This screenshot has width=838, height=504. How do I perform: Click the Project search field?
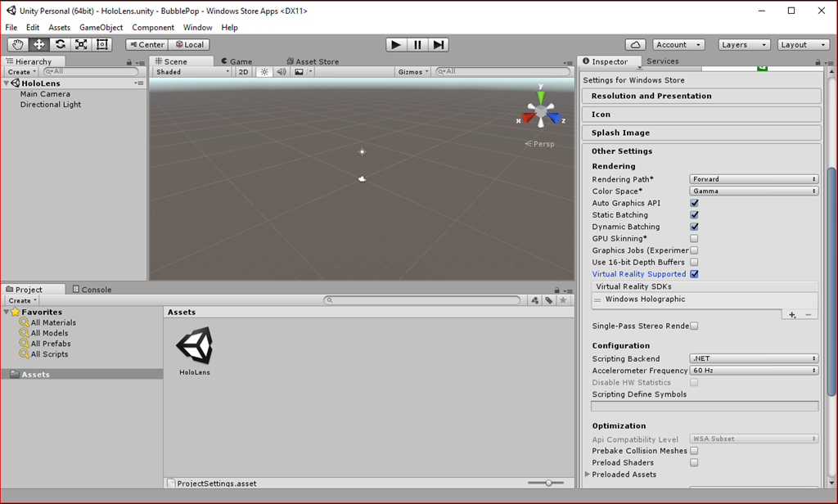[422, 300]
